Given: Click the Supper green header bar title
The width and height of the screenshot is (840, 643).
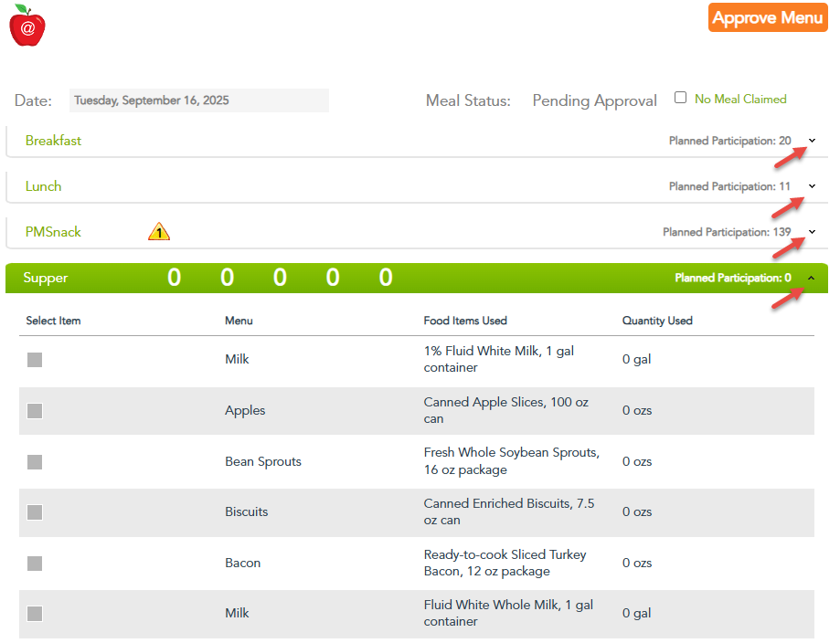Looking at the screenshot, I should click(x=46, y=278).
